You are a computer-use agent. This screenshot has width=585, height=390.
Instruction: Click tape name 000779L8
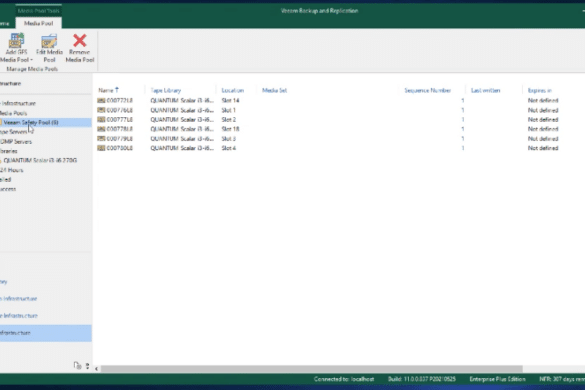tap(119, 138)
